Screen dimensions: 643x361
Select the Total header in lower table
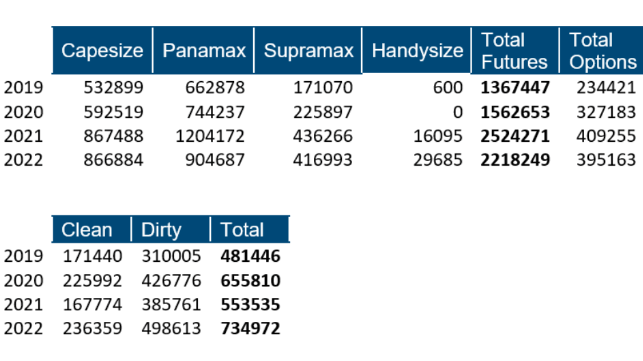(x=250, y=229)
